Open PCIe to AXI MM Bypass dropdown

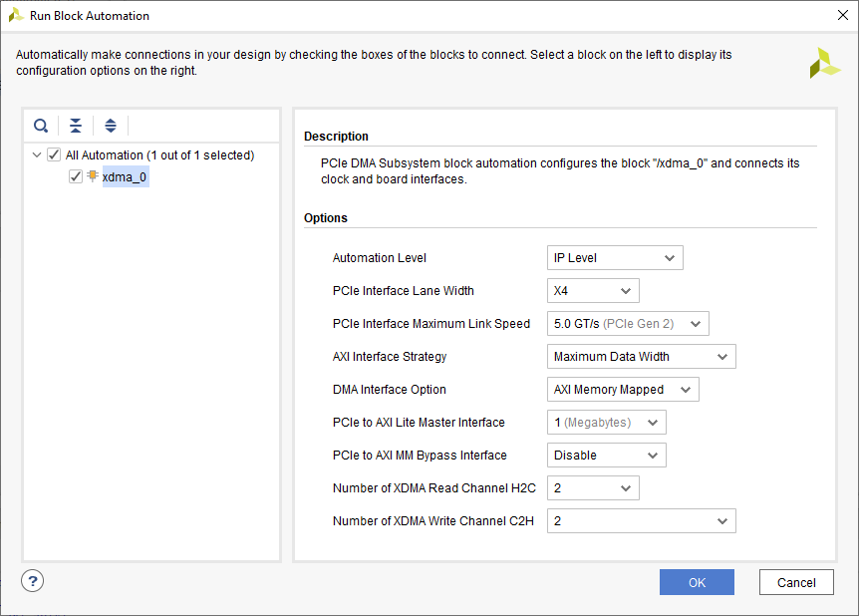[x=606, y=456]
